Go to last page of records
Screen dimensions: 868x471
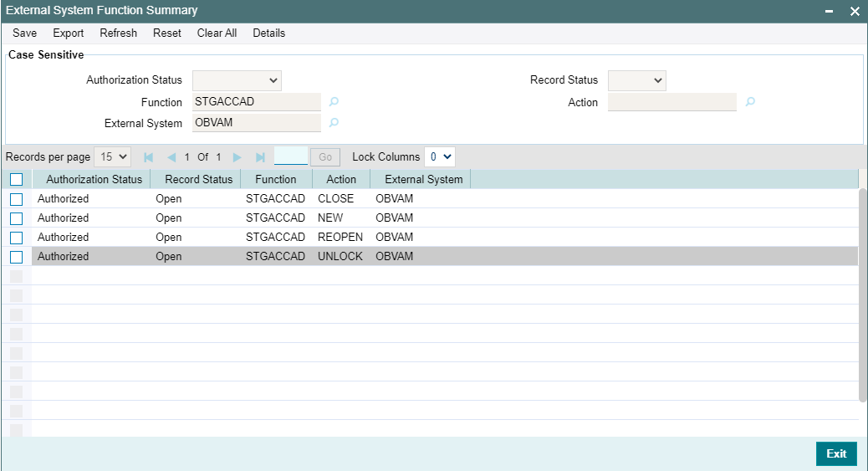tap(260, 157)
